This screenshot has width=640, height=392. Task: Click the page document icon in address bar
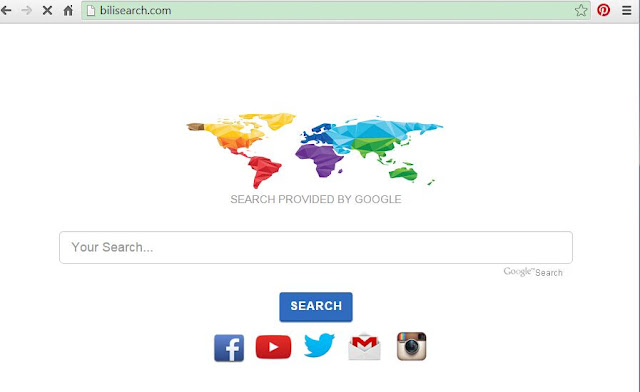91,10
